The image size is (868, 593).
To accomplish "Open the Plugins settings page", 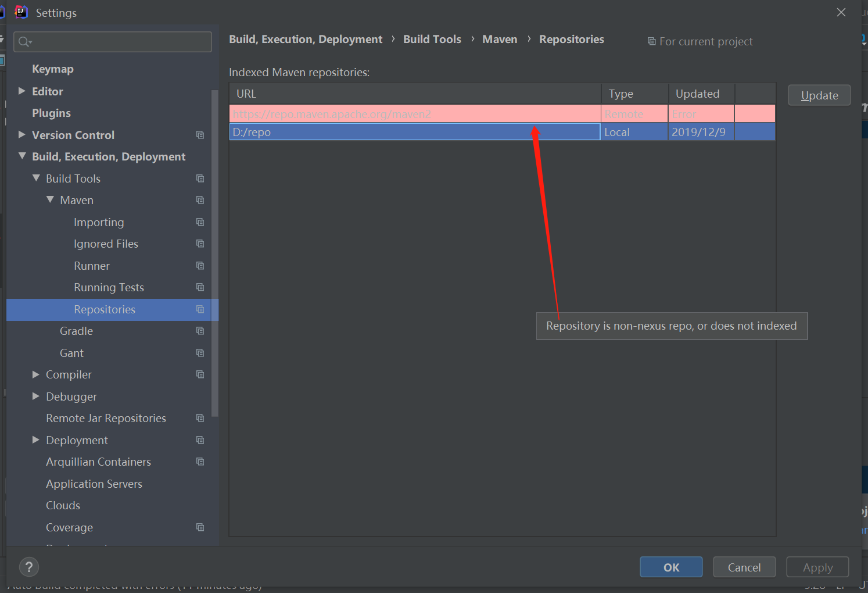I will (x=51, y=113).
